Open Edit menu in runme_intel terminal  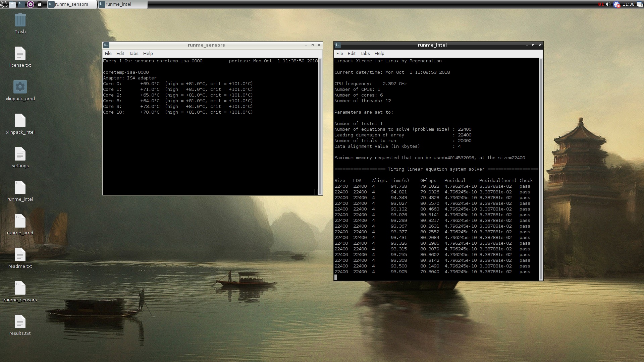352,53
